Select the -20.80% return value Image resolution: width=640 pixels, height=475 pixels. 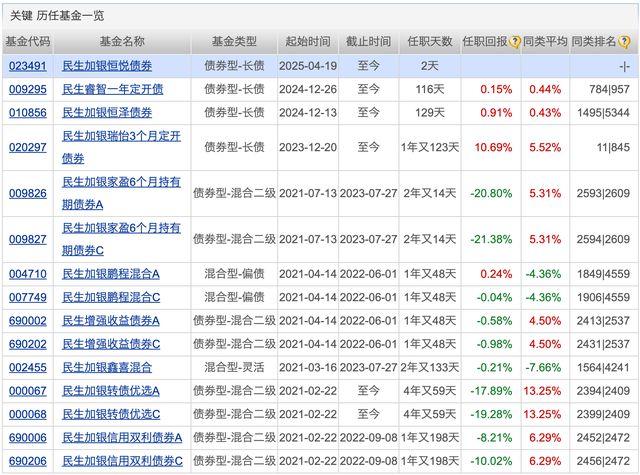tap(491, 193)
